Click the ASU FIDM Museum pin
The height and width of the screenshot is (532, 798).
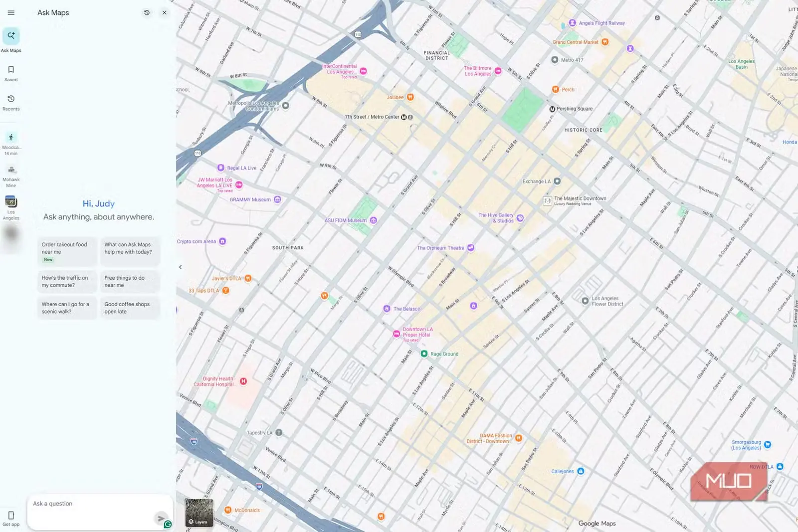click(x=374, y=220)
